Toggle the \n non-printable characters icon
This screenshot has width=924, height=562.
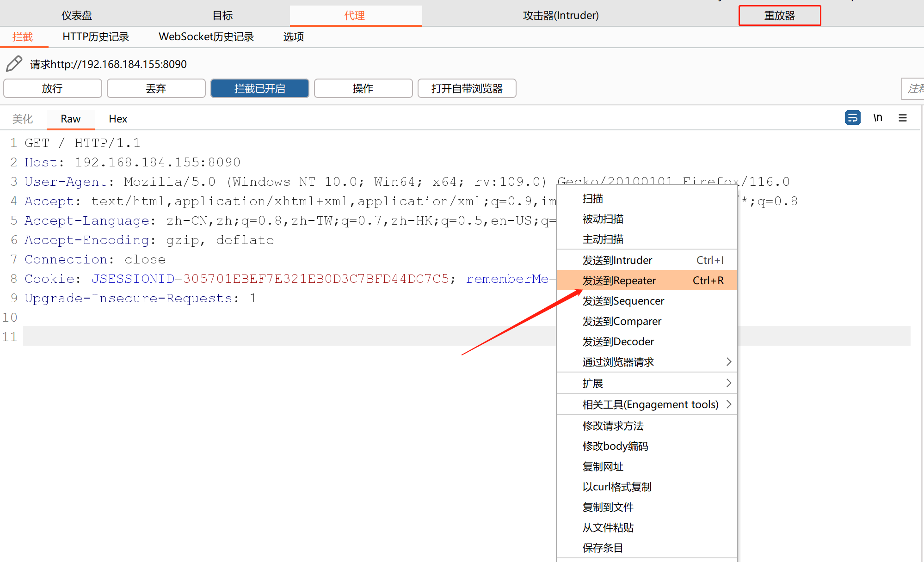tap(878, 118)
